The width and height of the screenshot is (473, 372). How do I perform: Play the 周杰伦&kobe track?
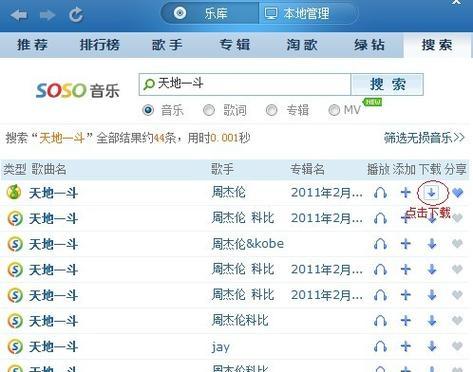point(380,244)
